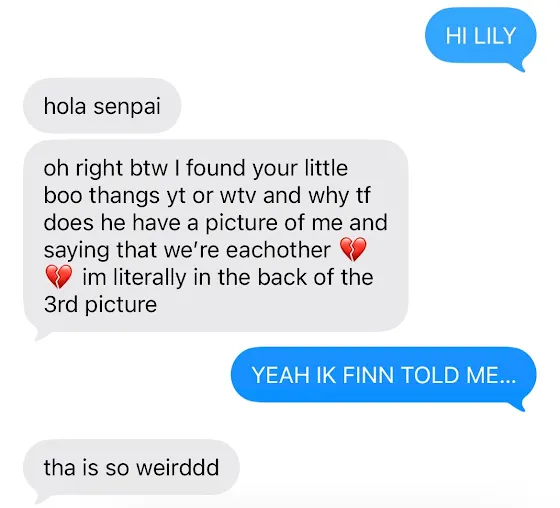Click the name "LILY" in the blue bubble
The height and width of the screenshot is (508, 560).
pyautogui.click(x=493, y=36)
